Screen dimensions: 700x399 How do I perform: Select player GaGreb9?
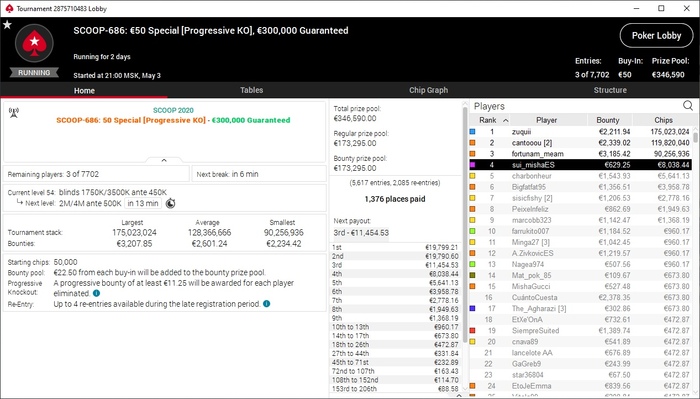[x=580, y=364]
